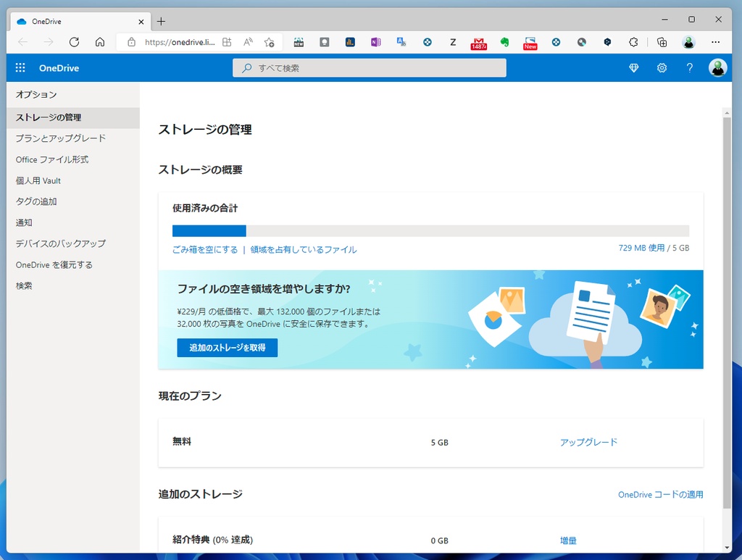Click the 無料 plan label
This screenshot has width=742, height=560.
[x=182, y=441]
